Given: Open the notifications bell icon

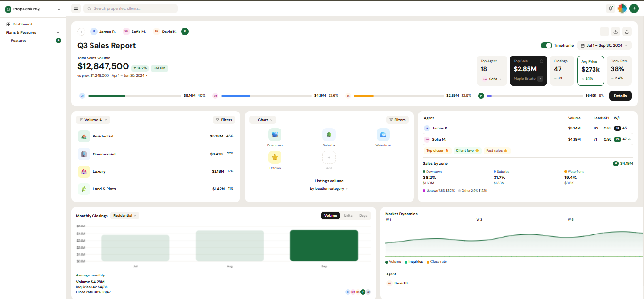Looking at the screenshot, I should coord(611,8).
